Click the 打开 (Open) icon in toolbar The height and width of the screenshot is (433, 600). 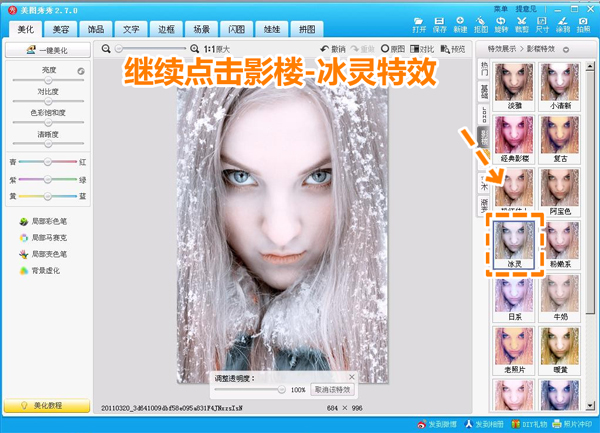click(418, 24)
